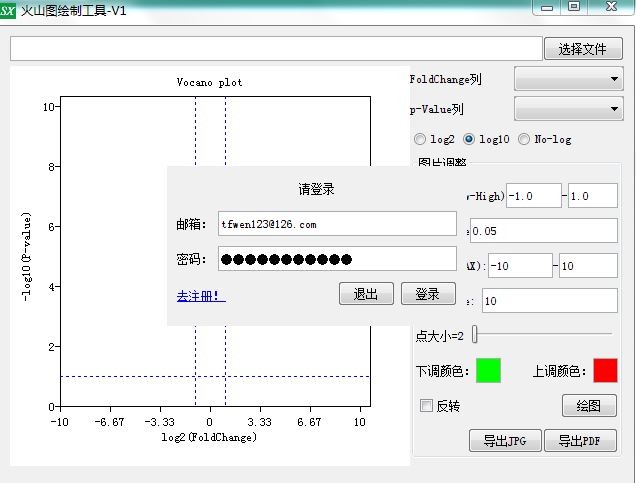Click the 绘图 button to draw the plot

point(589,406)
